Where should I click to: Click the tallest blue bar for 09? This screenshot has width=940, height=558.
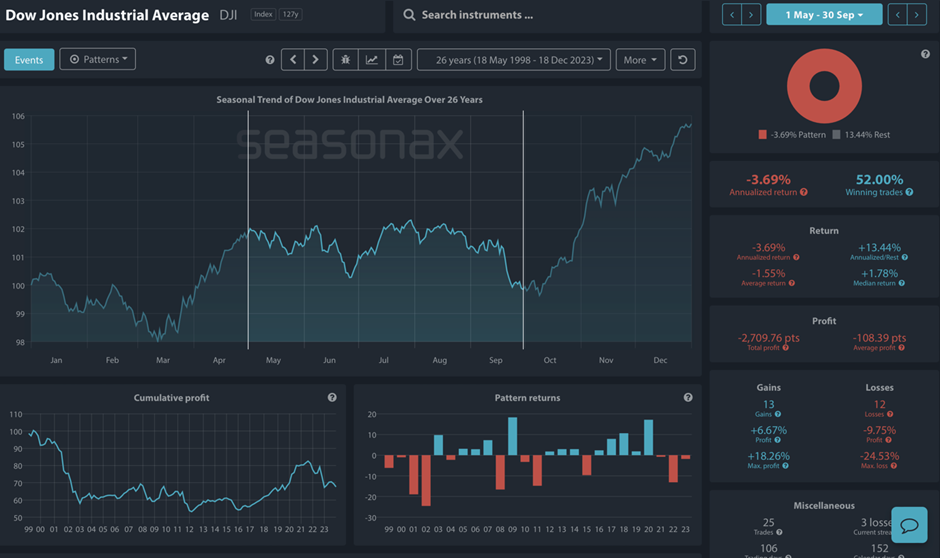tap(513, 436)
